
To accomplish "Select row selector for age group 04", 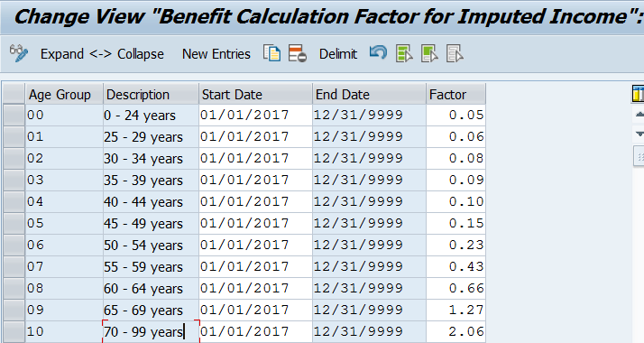I will tap(14, 201).
